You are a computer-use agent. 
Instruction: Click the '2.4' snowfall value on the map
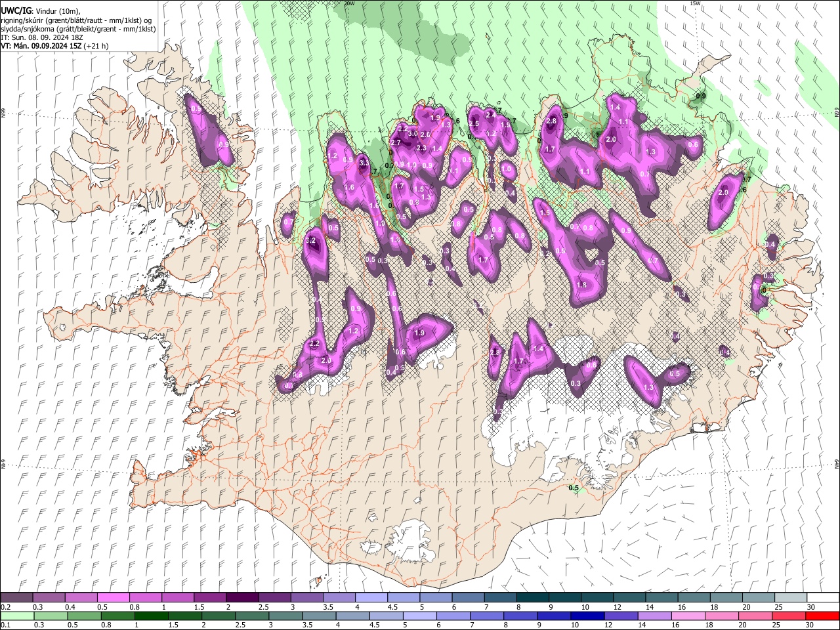490,115
